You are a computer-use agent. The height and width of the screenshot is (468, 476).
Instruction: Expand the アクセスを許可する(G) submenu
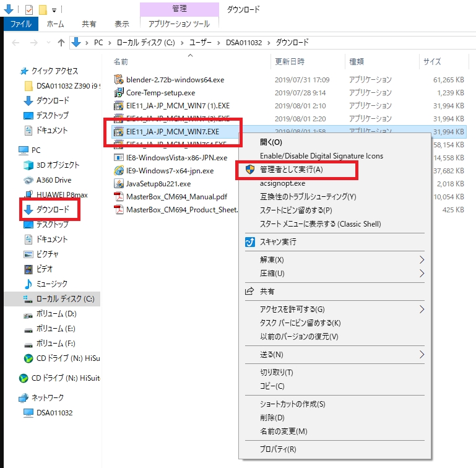[422, 309]
